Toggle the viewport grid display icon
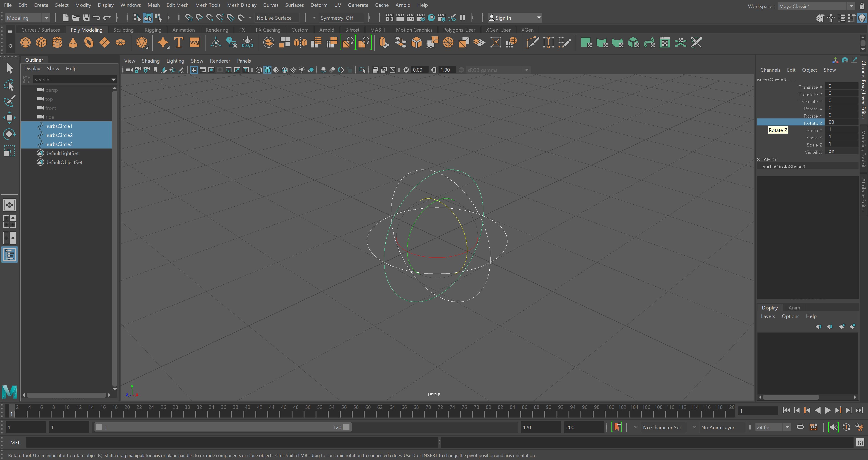The image size is (868, 460). pos(194,70)
